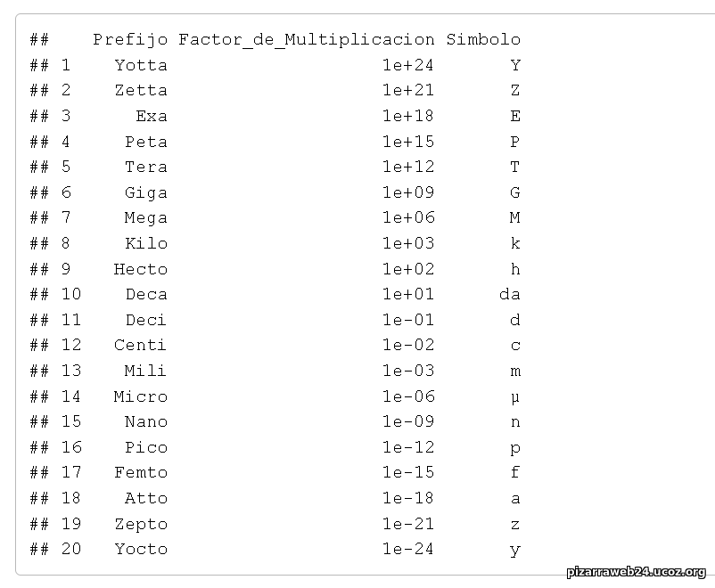
Task: Click the 1e-15 factor value
Action: (x=407, y=472)
